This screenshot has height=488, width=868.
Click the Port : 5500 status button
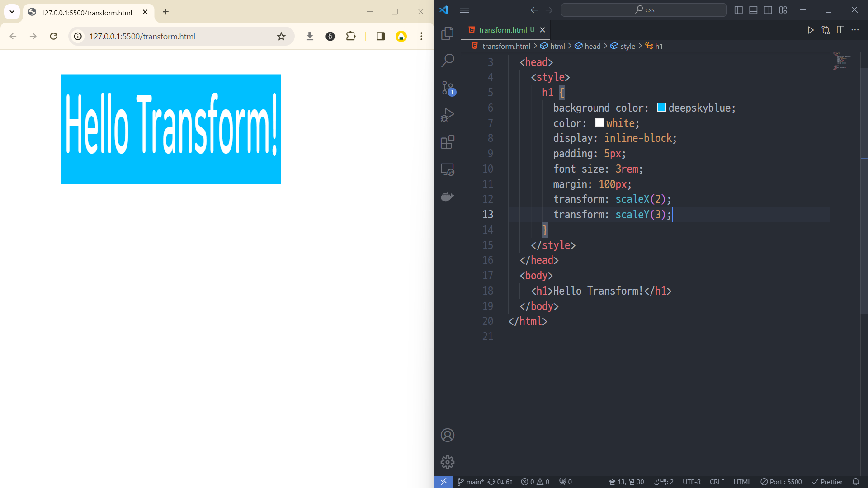(781, 482)
